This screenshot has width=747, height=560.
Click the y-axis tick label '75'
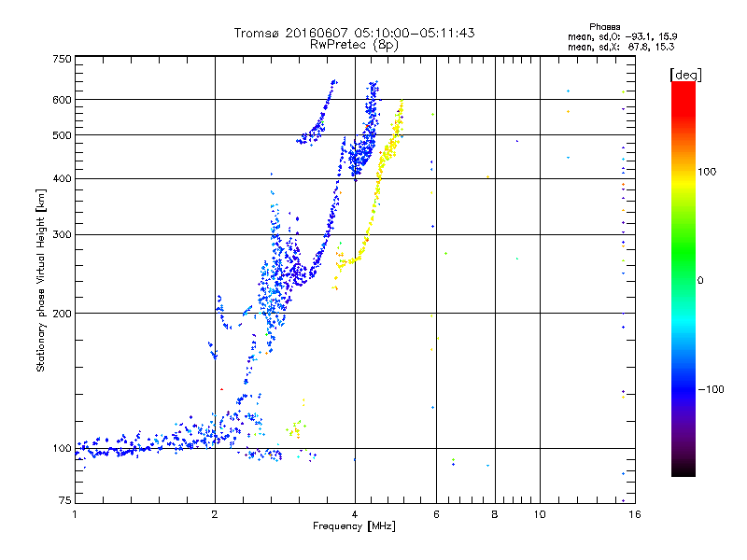pyautogui.click(x=65, y=500)
